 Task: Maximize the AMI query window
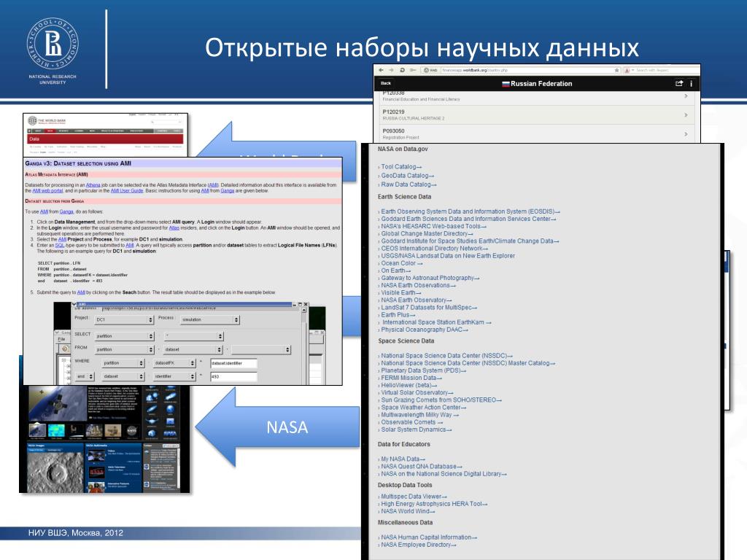pos(300,304)
